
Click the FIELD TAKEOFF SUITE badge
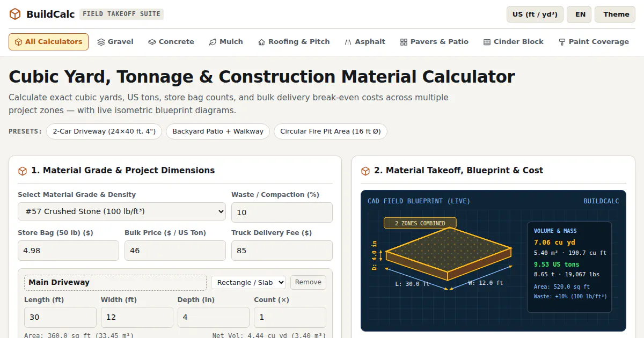121,14
